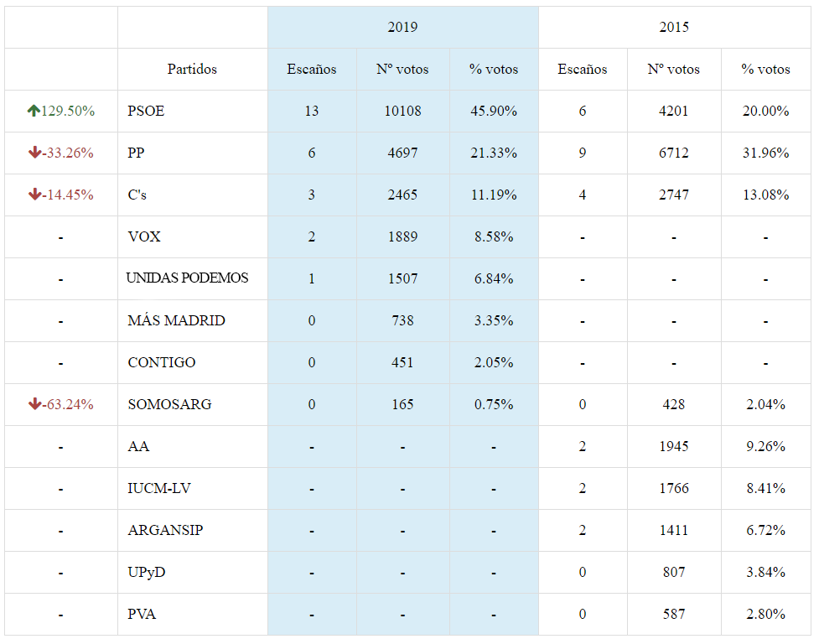
Task: Click the -63.24% change value
Action: pos(68,404)
